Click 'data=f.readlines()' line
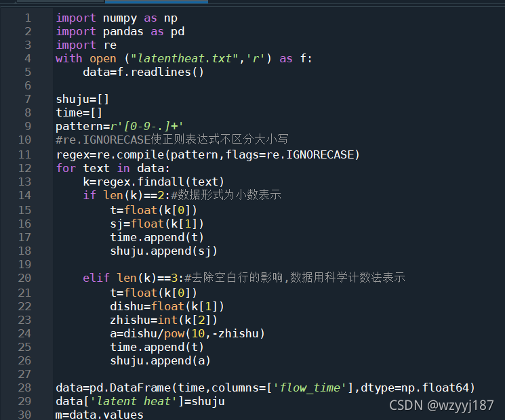The height and width of the screenshot is (420, 505). point(143,72)
